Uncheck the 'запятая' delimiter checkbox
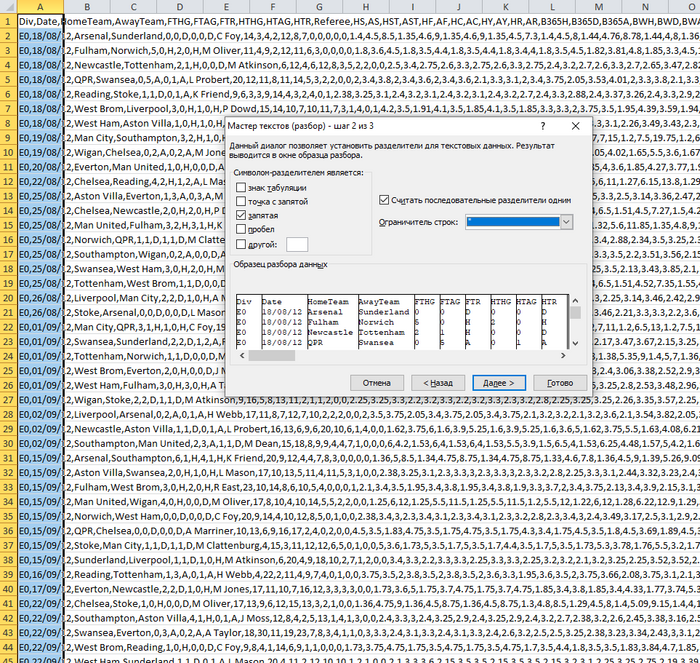Image resolution: width=700 pixels, height=663 pixels. pyautogui.click(x=241, y=215)
